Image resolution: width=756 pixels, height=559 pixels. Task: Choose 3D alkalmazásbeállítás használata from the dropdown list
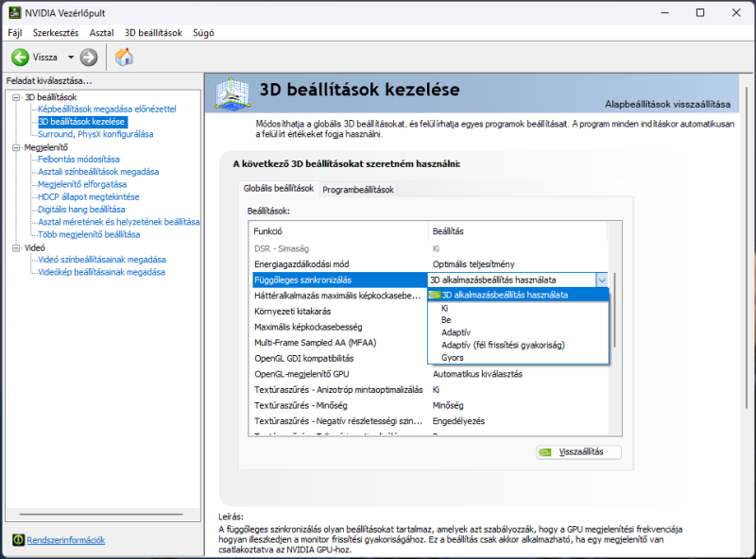point(518,295)
